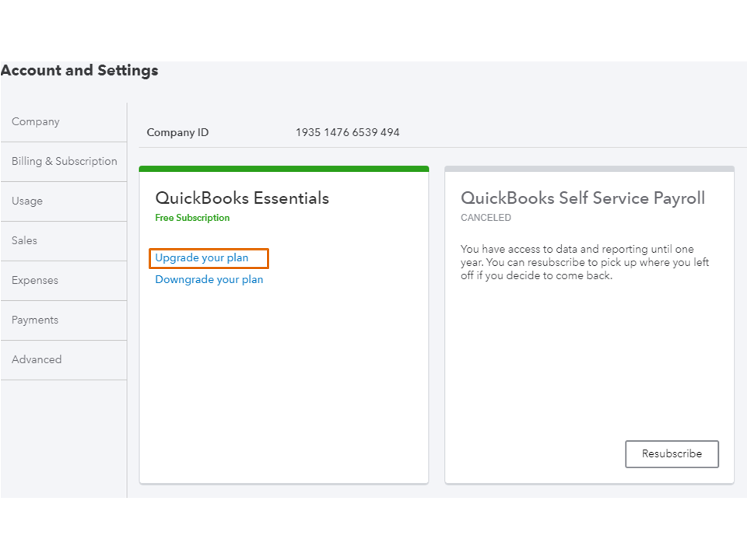747x560 pixels.
Task: Open the Company settings tab
Action: pyautogui.click(x=36, y=122)
